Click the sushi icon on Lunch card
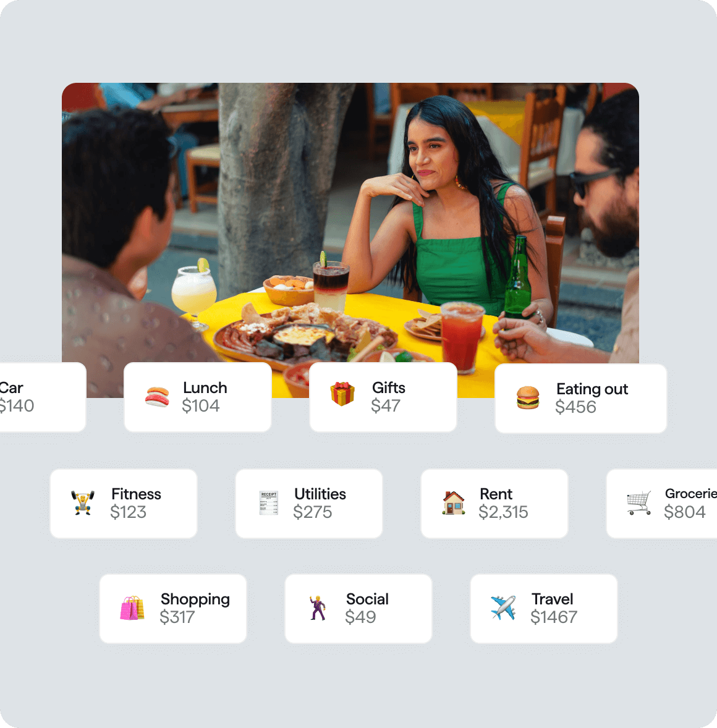This screenshot has width=717, height=728. point(158,397)
